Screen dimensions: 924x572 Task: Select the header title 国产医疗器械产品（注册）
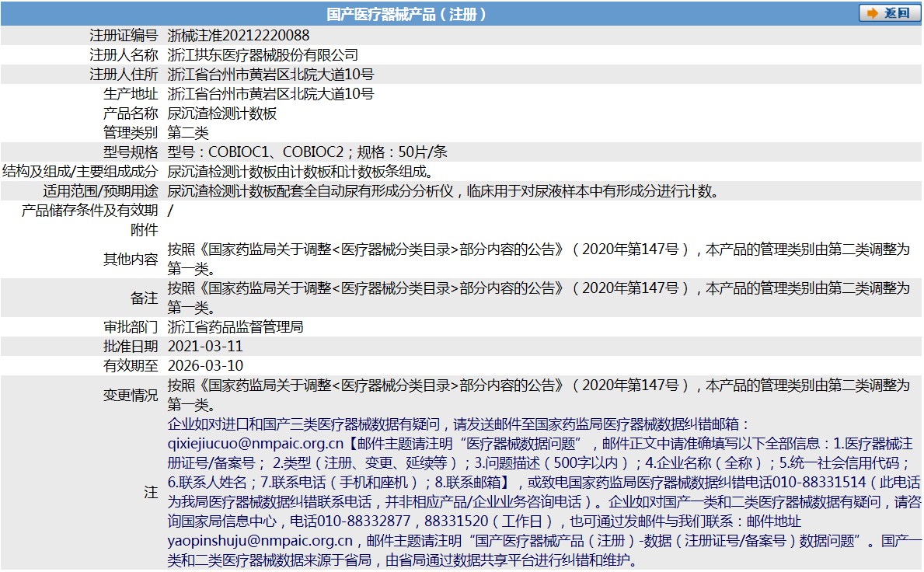[406, 14]
